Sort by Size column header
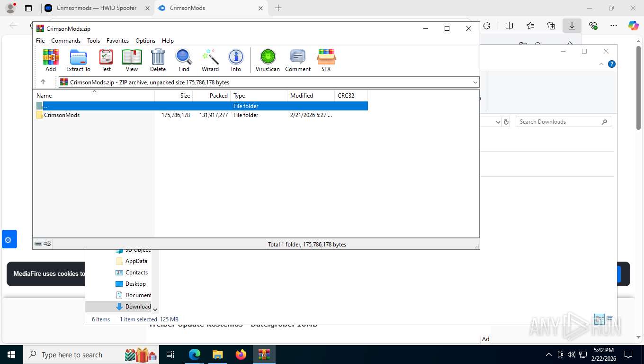This screenshot has height=364, width=644. (174, 95)
